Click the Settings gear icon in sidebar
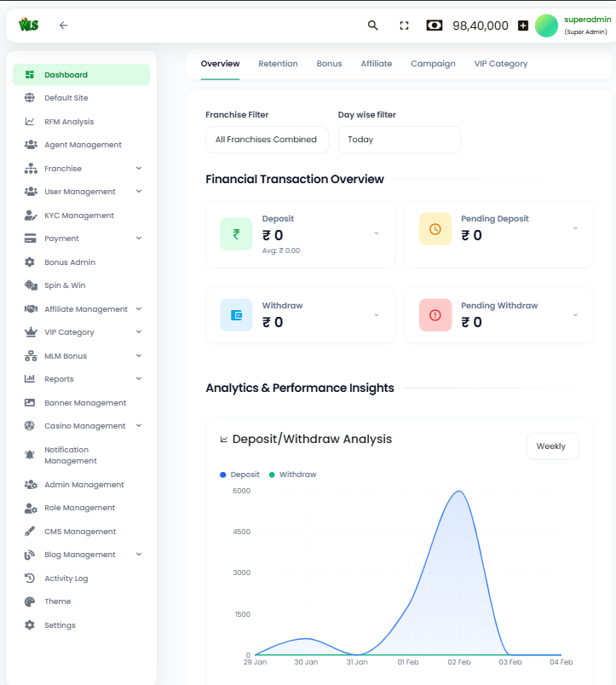 coord(30,625)
